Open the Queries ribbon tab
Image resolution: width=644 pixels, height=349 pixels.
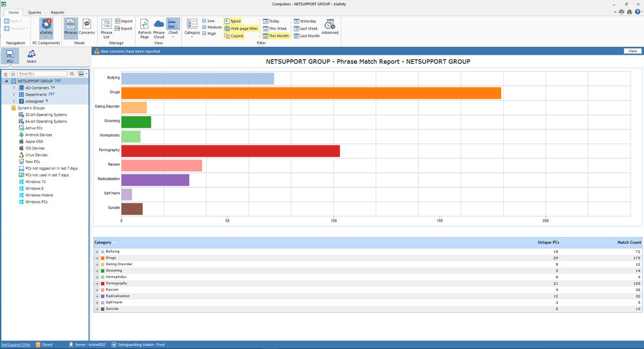35,12
